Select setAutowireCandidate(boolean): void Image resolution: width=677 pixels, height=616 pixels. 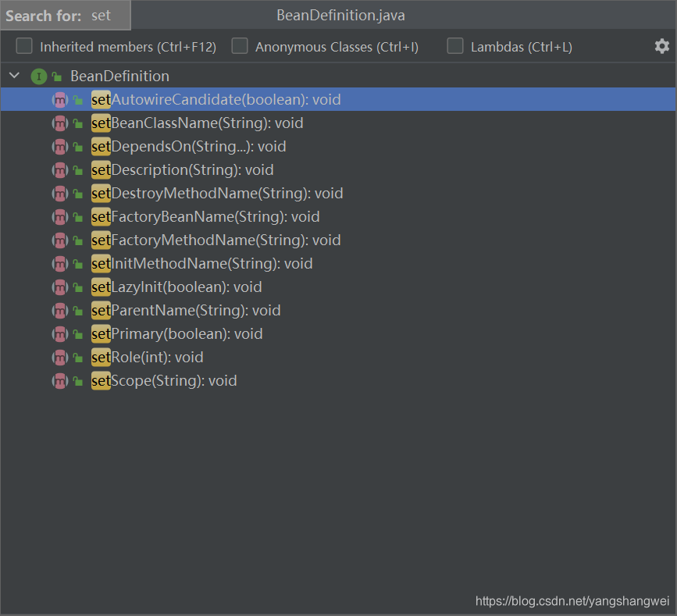point(338,100)
